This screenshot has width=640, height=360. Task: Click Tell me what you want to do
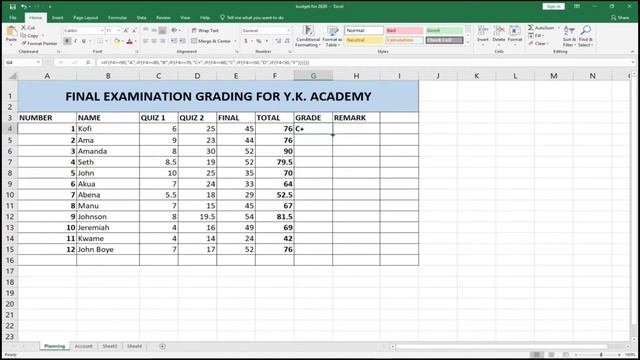click(x=252, y=18)
